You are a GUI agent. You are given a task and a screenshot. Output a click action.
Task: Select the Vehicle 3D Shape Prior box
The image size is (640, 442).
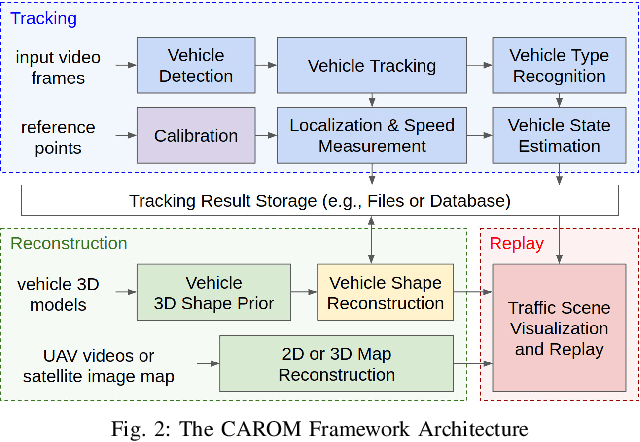tap(213, 292)
